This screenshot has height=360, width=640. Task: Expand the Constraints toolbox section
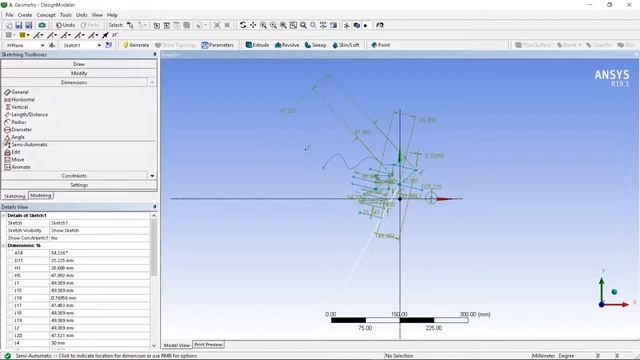(74, 176)
